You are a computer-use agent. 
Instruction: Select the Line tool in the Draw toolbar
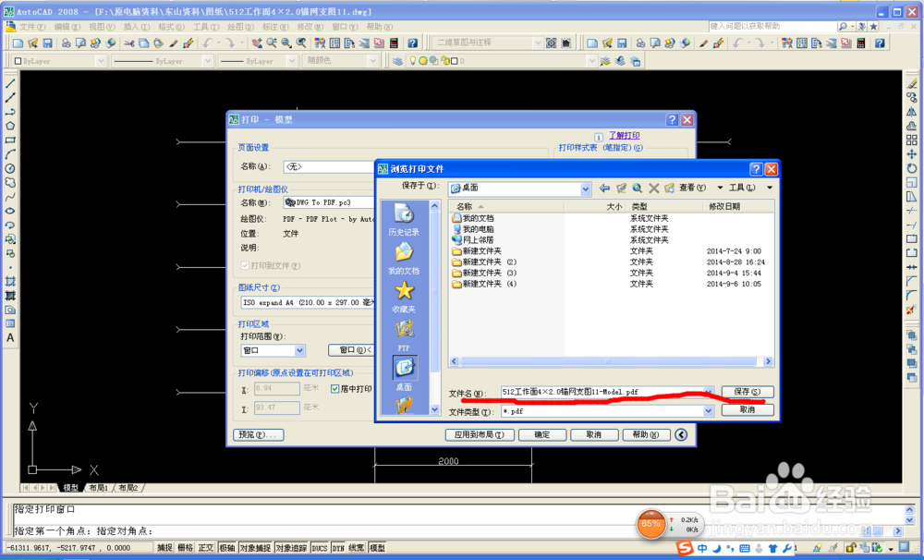point(10,84)
